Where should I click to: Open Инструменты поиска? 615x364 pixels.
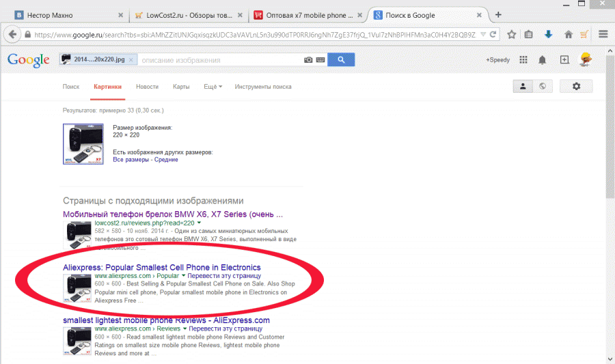point(263,87)
